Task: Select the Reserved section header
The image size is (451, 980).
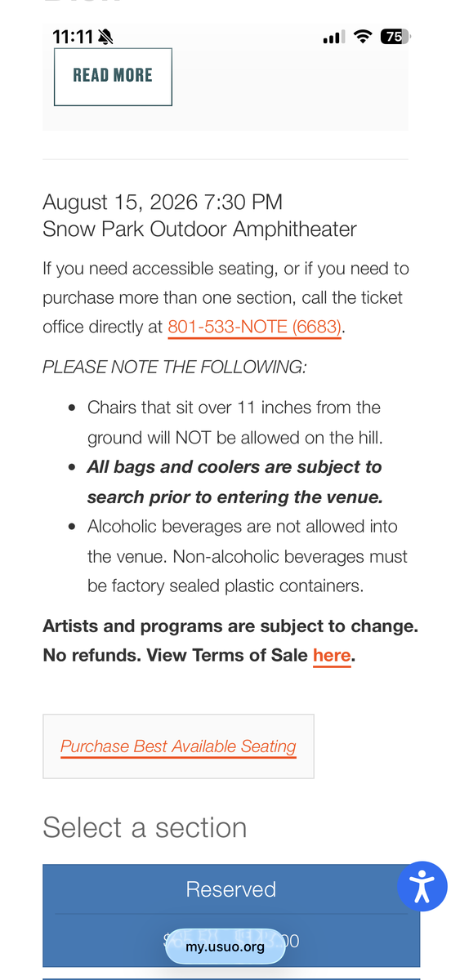Action: tap(231, 889)
